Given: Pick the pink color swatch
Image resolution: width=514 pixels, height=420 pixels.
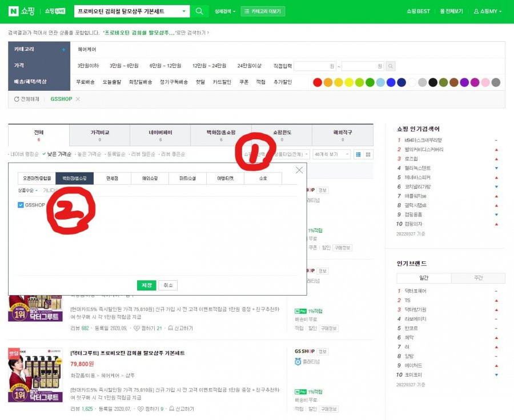Looking at the screenshot, I should coord(485,82).
